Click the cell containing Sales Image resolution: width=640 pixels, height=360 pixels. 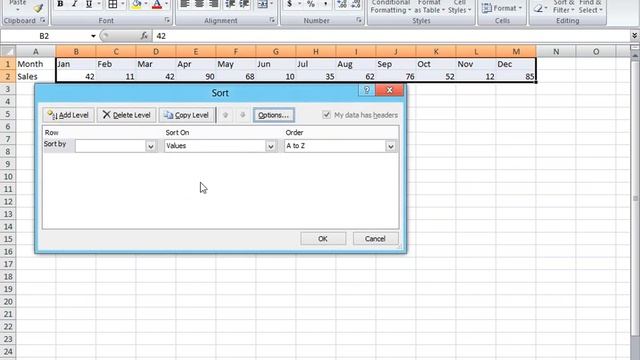point(36,76)
